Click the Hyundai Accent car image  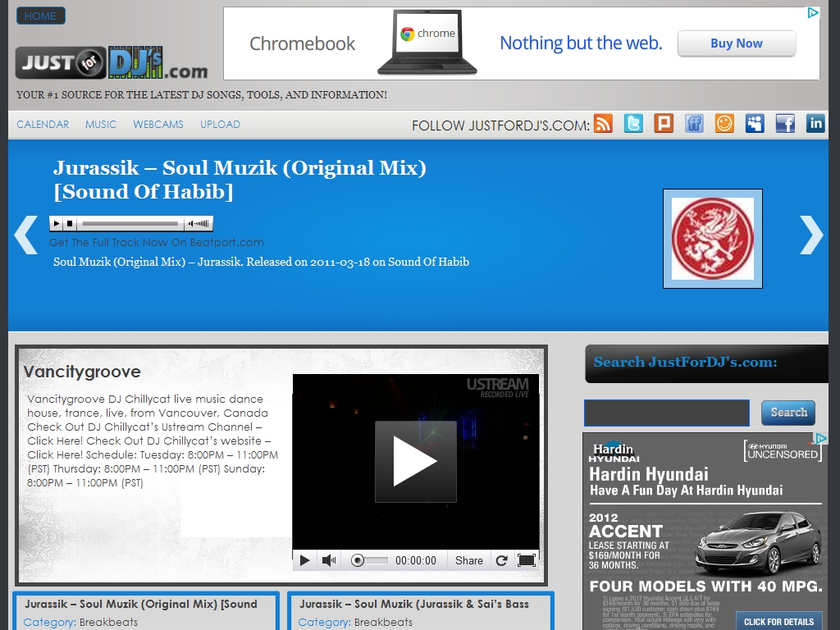[757, 543]
